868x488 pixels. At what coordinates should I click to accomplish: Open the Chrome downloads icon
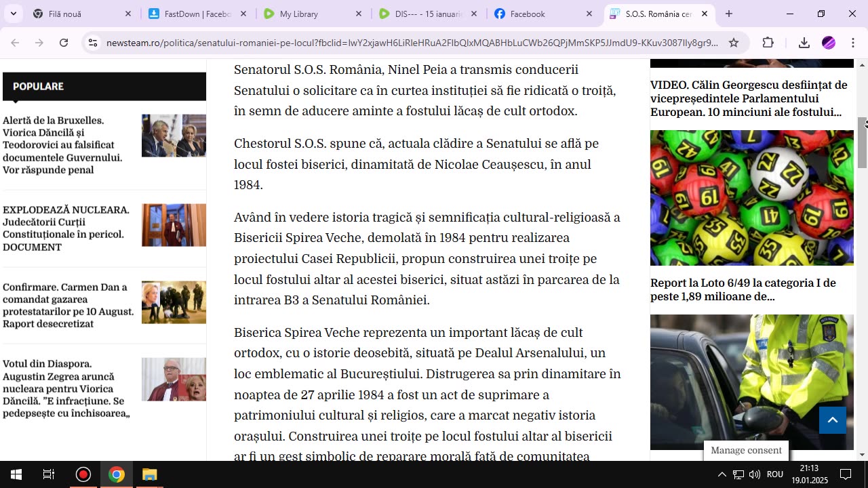pyautogui.click(x=804, y=43)
